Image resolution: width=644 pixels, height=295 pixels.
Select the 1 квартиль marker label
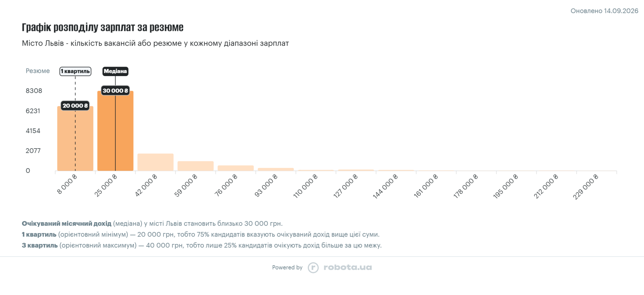coord(75,71)
